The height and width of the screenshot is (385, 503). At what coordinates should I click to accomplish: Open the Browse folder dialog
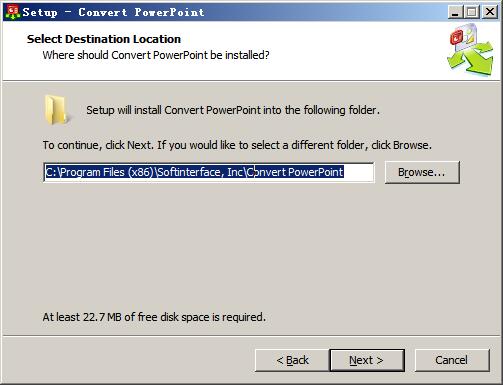coord(422,172)
